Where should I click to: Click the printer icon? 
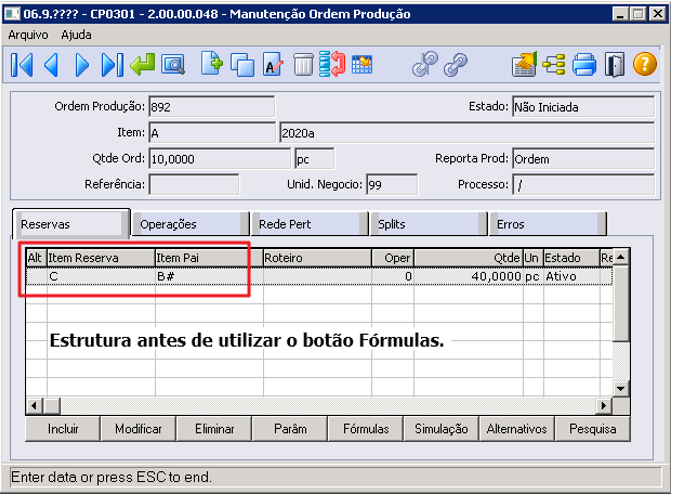(x=585, y=64)
